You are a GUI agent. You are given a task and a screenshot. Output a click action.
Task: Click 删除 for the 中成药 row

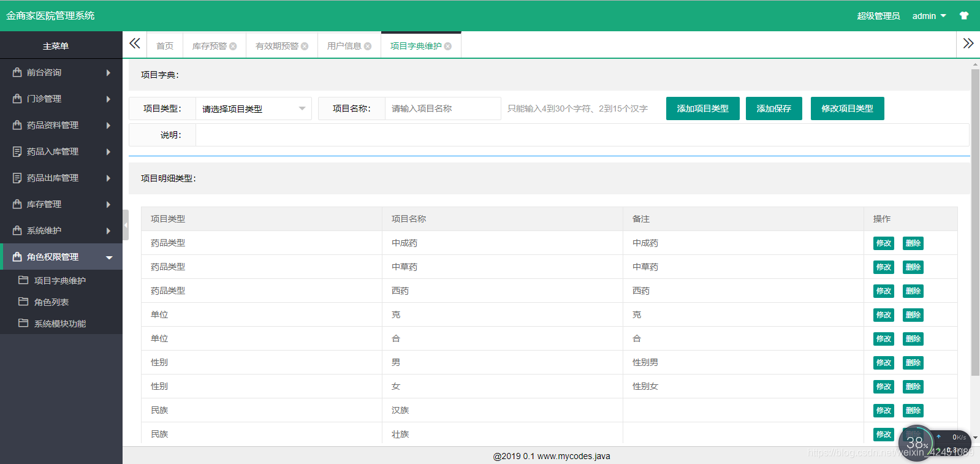pos(913,243)
